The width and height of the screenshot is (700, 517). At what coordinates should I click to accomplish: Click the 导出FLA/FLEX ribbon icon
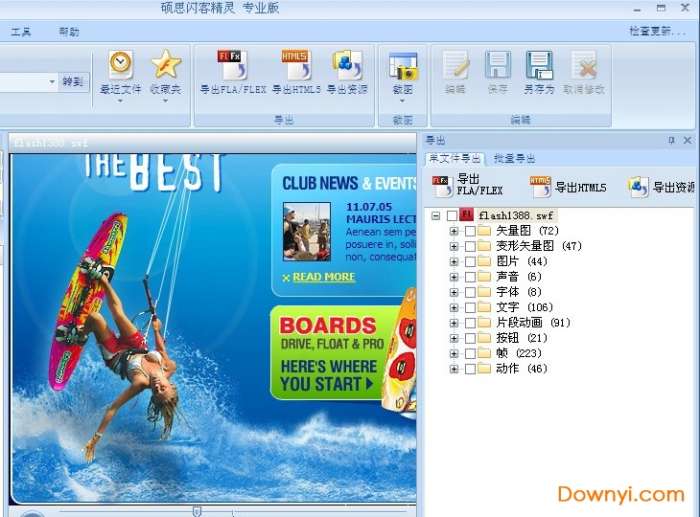(233, 65)
